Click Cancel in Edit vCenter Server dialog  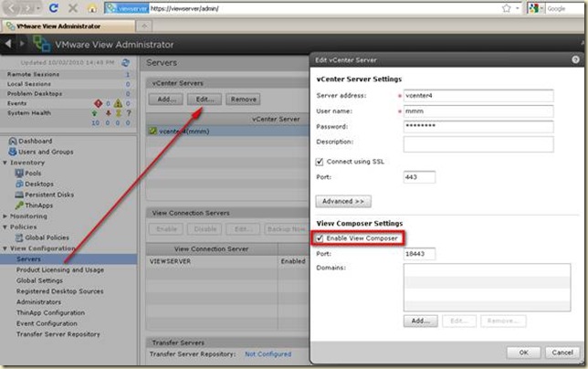click(562, 353)
